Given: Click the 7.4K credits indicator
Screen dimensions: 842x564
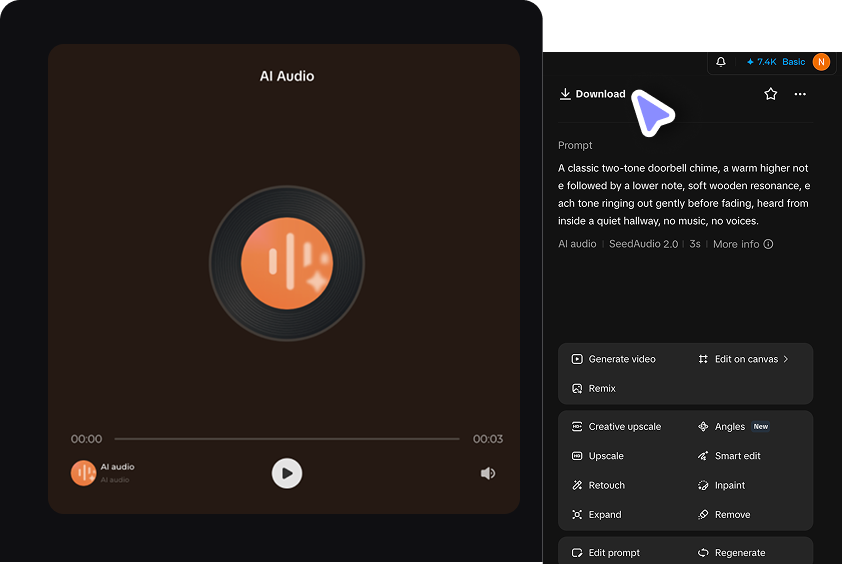Looking at the screenshot, I should coord(761,62).
